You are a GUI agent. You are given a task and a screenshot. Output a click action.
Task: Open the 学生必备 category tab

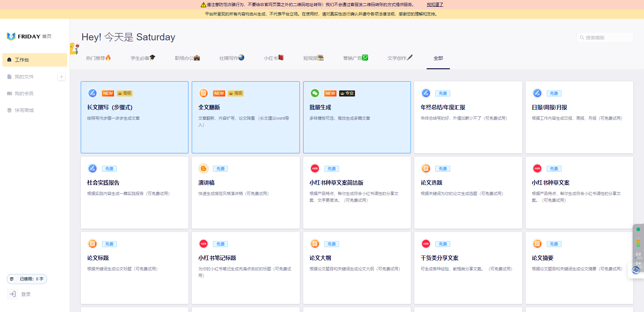click(142, 58)
